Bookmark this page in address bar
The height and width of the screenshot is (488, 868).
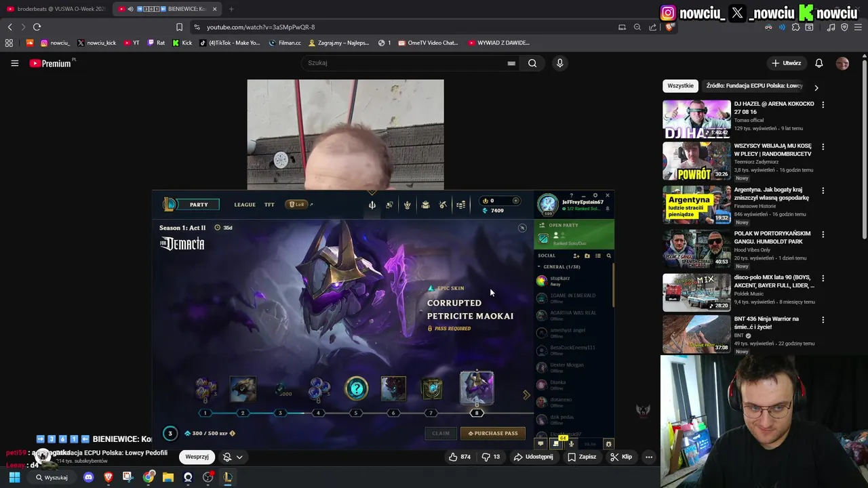[x=179, y=27]
